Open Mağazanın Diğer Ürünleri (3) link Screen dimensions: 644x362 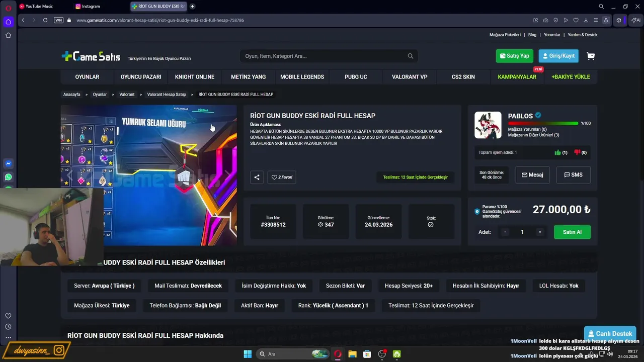pos(533,135)
